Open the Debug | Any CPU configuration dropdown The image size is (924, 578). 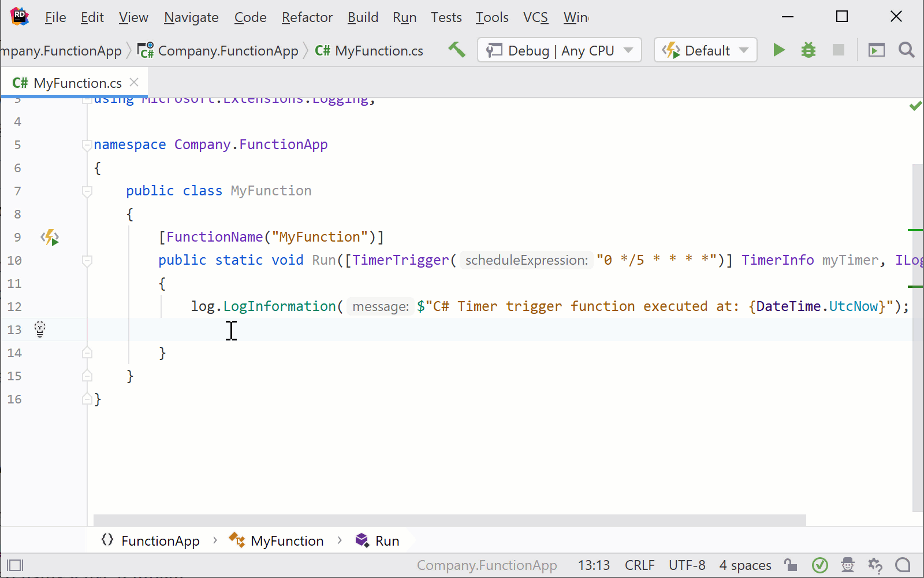(558, 50)
